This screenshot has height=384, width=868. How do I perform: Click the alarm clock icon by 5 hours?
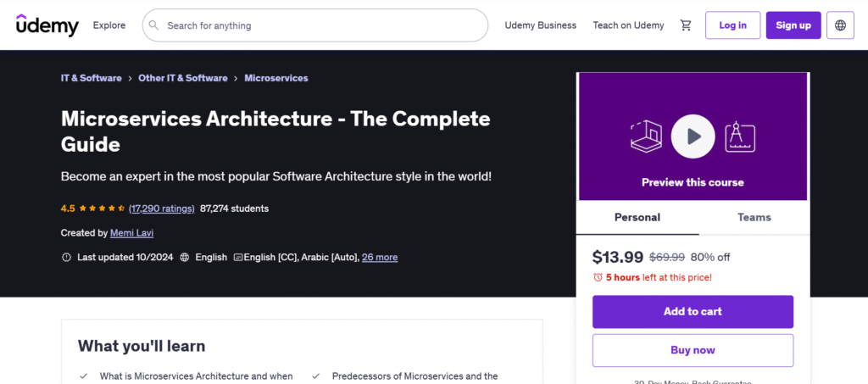598,277
